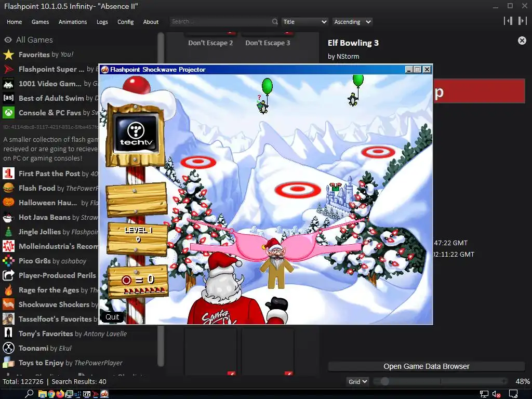Open Chrome from the taskbar
The height and width of the screenshot is (399, 532).
point(51,394)
